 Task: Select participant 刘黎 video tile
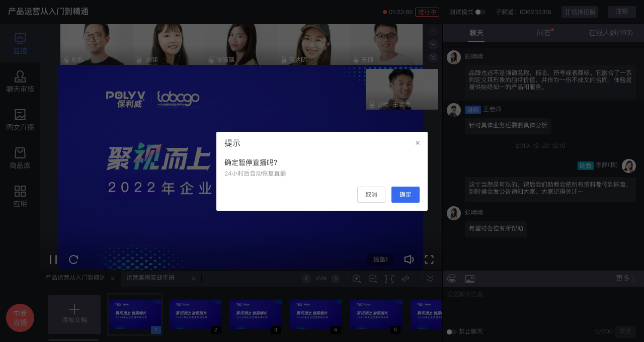pyautogui.click(x=169, y=44)
